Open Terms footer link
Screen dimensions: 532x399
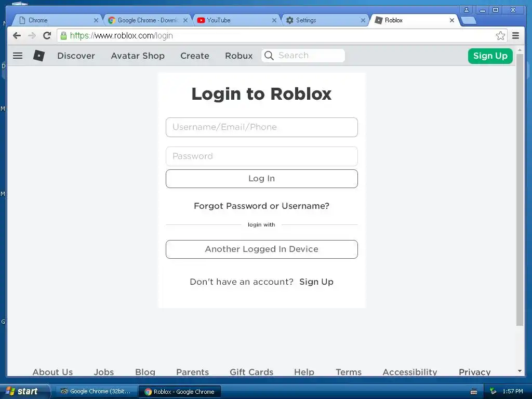click(349, 372)
